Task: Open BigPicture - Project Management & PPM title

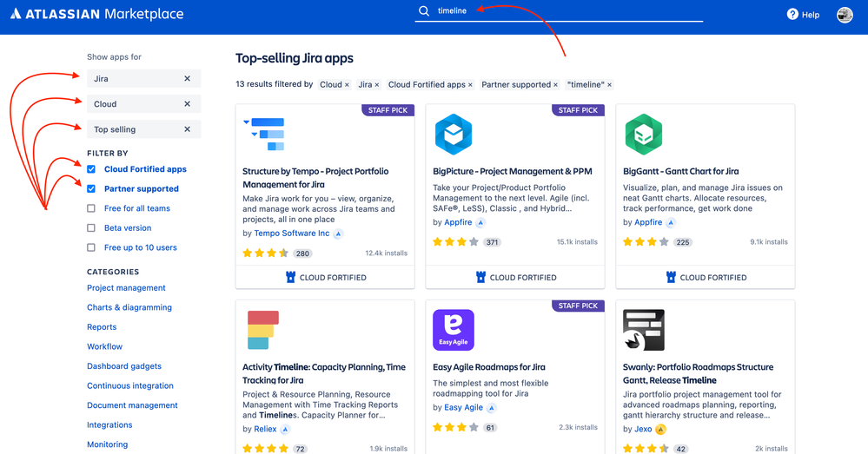Action: (x=513, y=171)
